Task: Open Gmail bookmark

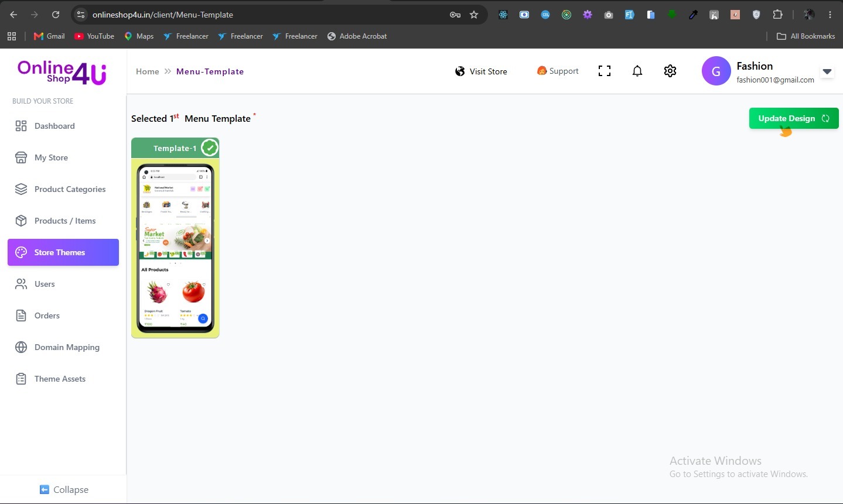Action: pyautogui.click(x=49, y=36)
